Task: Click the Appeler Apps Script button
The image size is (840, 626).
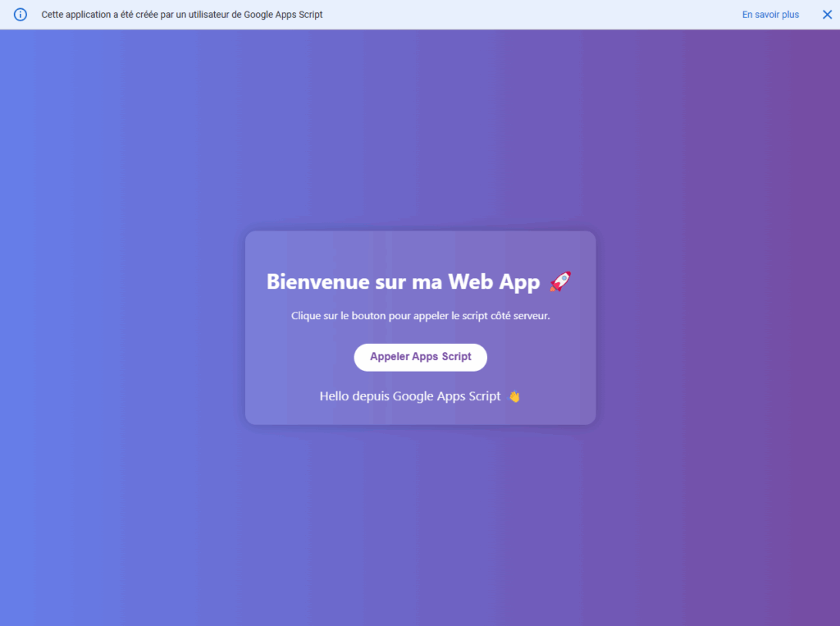Action: coord(420,357)
